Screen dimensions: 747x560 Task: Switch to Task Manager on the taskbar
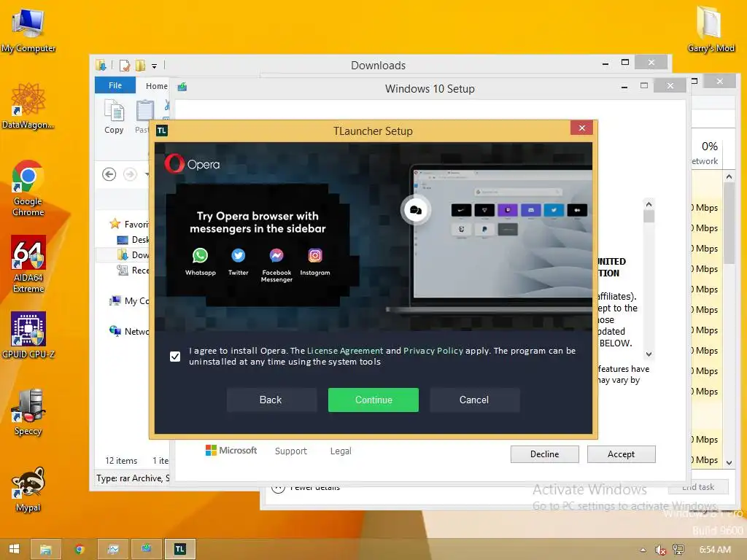click(113, 549)
